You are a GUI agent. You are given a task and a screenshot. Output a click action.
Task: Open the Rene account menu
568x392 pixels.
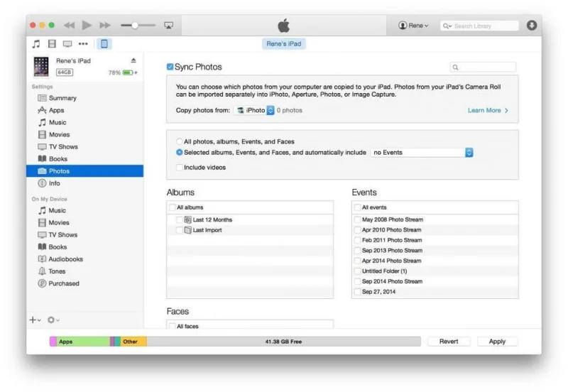click(414, 26)
